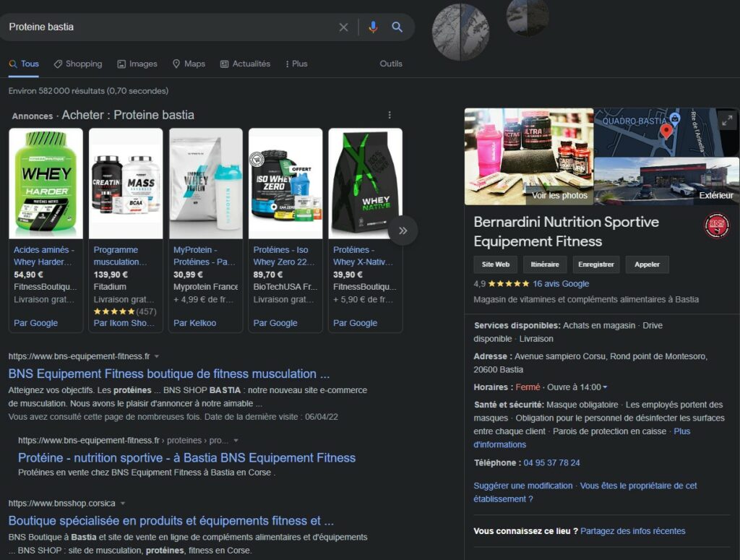740x560 pixels.
Task: Open Boutique spécialisée en produits result
Action: click(x=171, y=521)
